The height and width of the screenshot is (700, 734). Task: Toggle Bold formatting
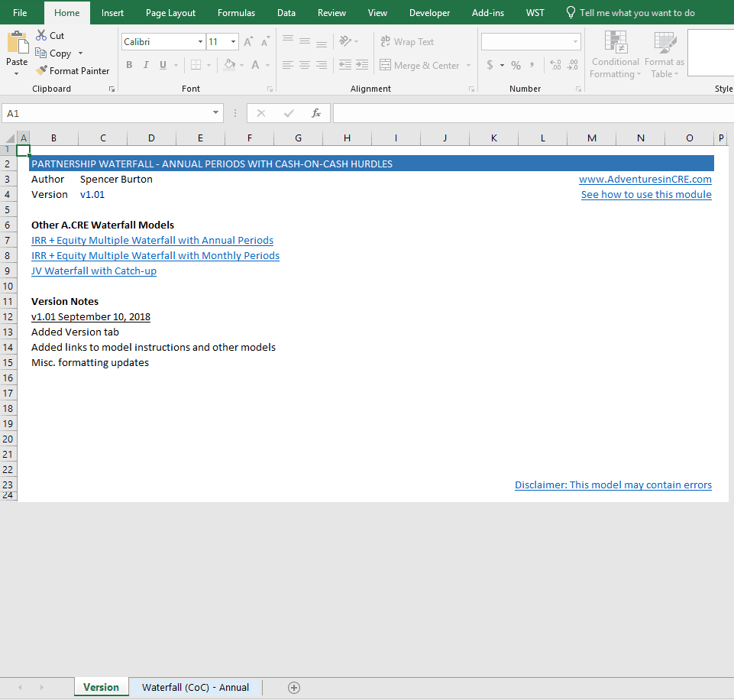point(129,66)
